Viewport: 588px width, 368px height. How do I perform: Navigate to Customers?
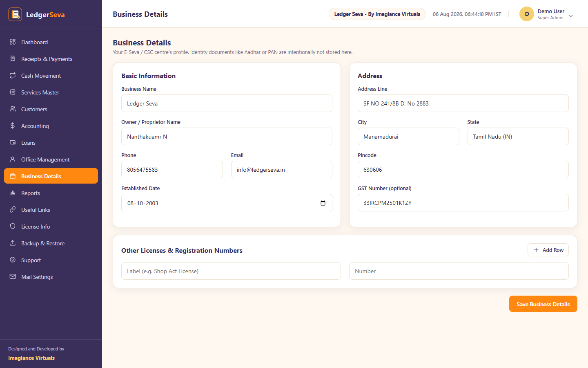pos(51,109)
